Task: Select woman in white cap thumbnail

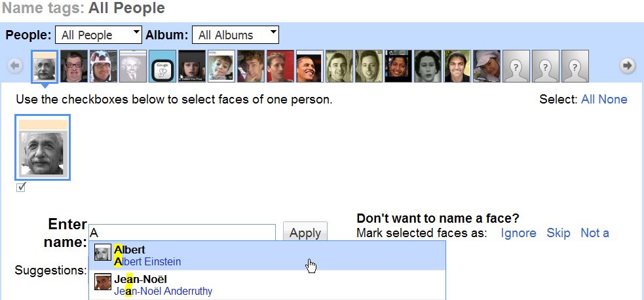Action: [487, 66]
